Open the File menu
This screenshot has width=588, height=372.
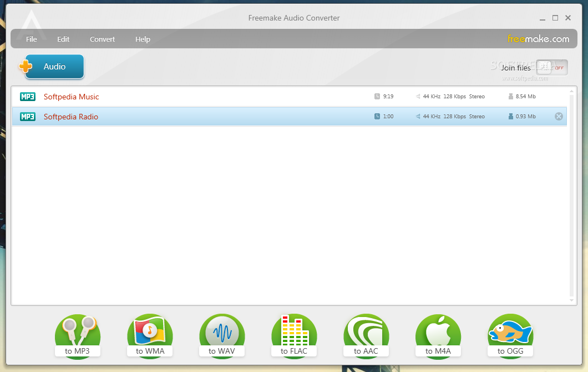[31, 39]
